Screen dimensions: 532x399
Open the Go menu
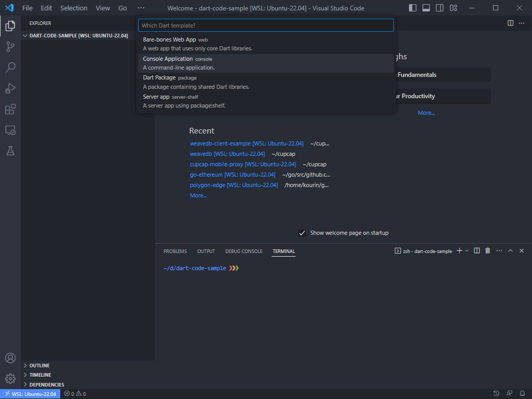pos(123,8)
